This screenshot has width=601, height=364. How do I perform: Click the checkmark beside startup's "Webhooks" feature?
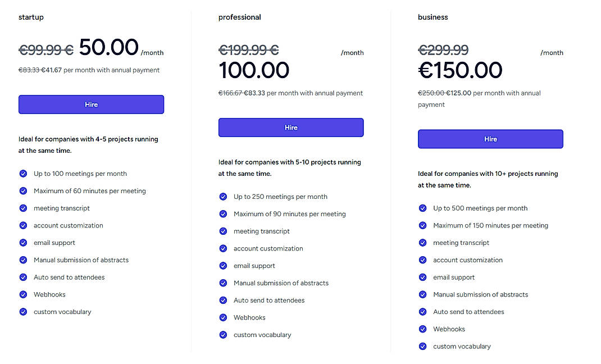[x=23, y=294]
